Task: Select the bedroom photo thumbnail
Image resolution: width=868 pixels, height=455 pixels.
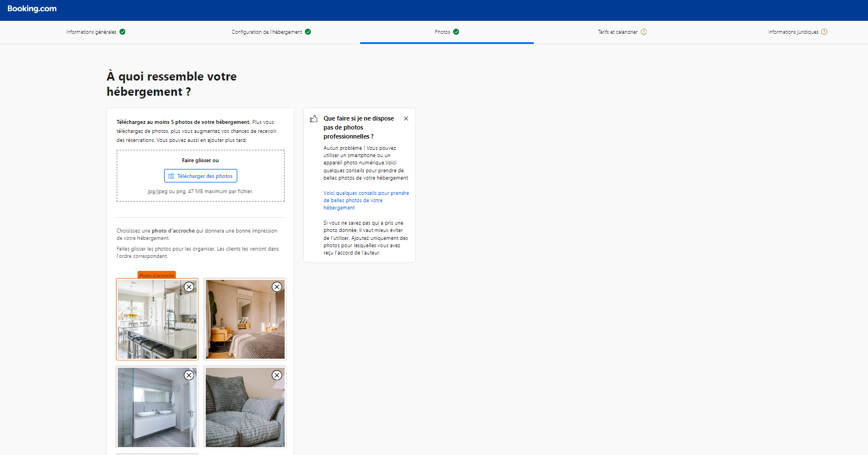Action: pos(245,319)
